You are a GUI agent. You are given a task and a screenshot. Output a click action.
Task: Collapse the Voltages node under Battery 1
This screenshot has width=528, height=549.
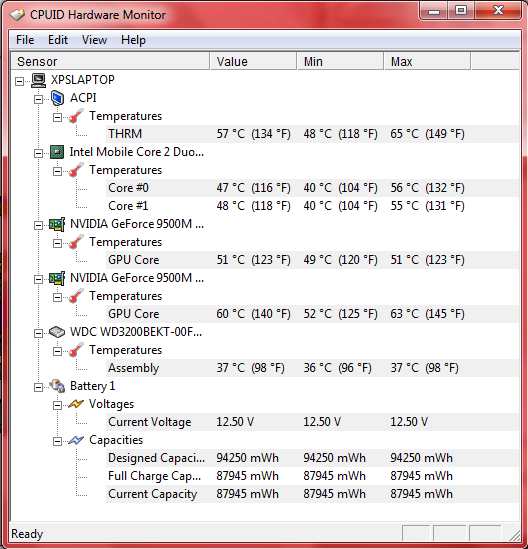57,405
